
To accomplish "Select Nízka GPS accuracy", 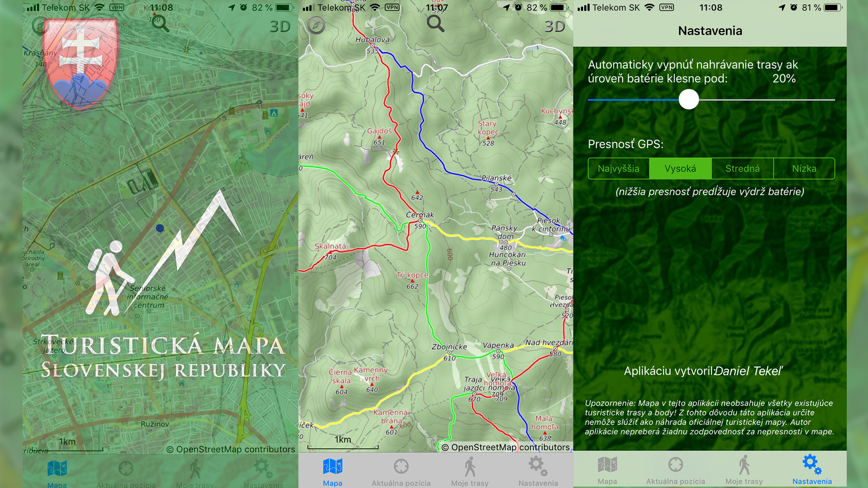I will (804, 169).
